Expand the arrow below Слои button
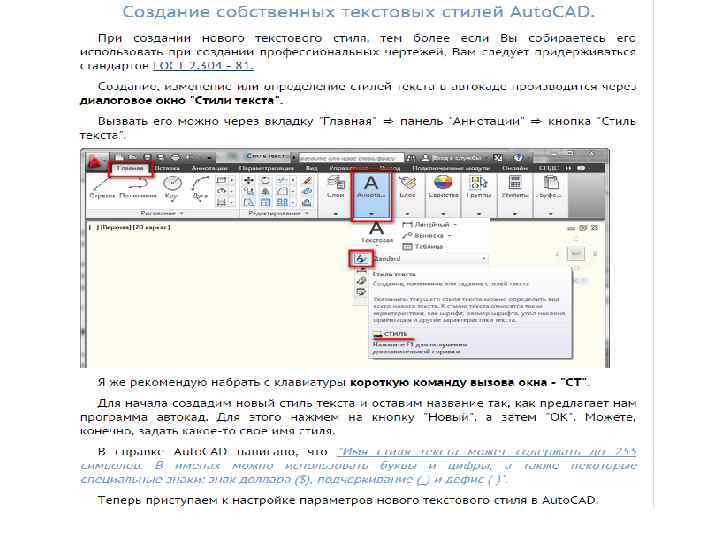720x540 pixels. click(x=336, y=214)
